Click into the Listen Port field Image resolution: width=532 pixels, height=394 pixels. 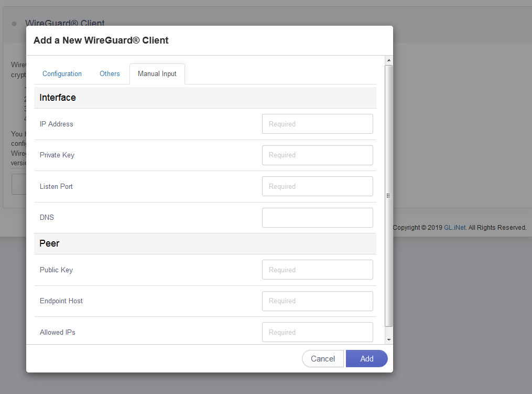317,186
